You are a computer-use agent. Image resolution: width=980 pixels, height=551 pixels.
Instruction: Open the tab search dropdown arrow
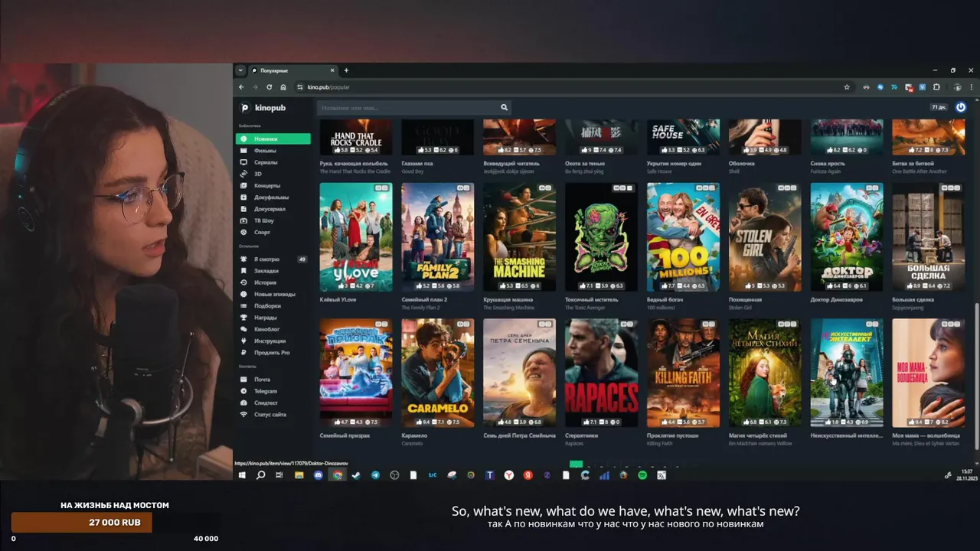[240, 70]
